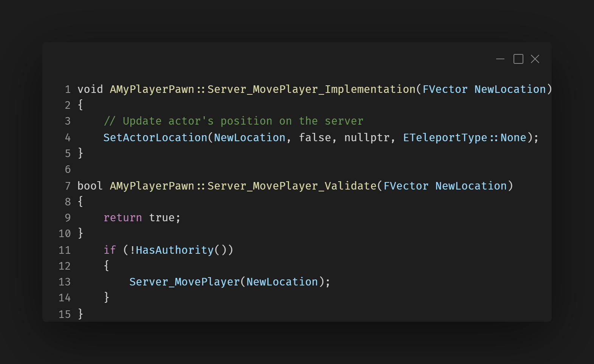Click line number 11 in the gutter

65,250
